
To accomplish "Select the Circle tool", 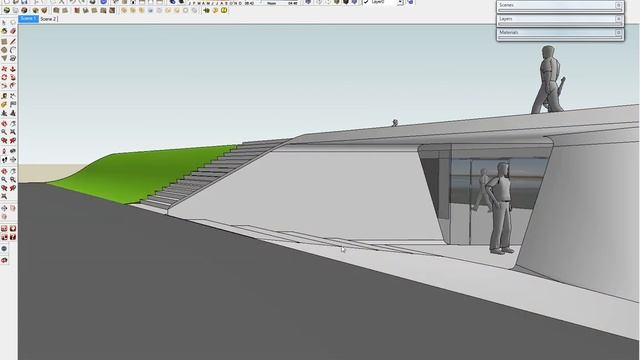I will (4, 50).
